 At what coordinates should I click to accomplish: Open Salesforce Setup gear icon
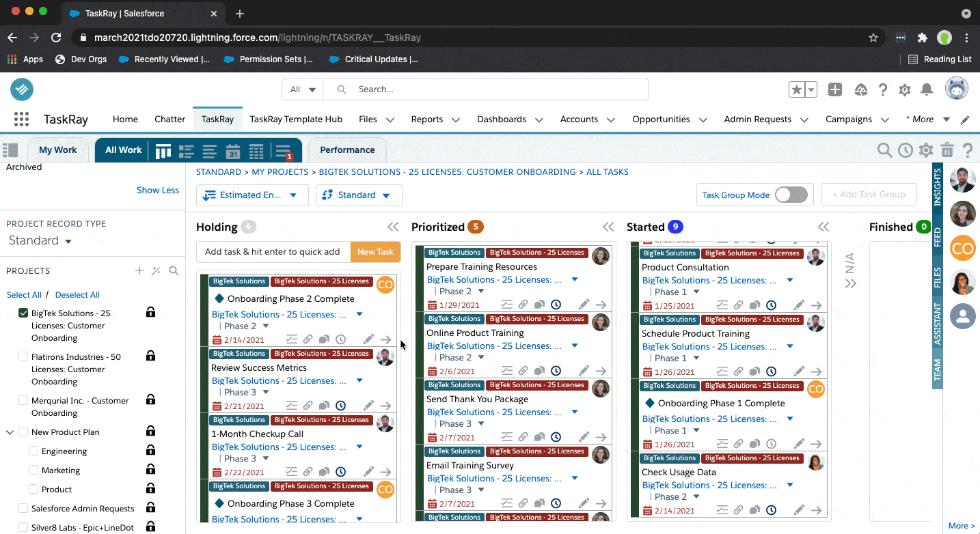905,89
